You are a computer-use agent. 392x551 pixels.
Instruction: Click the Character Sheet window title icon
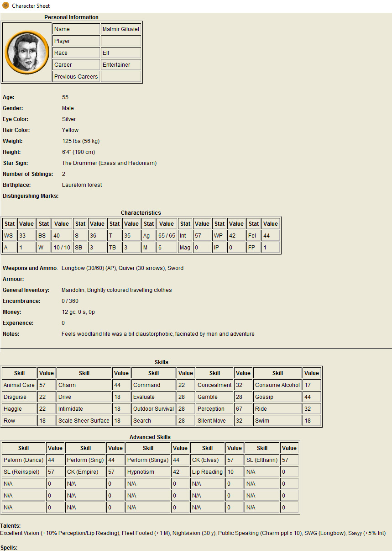coord(5,6)
